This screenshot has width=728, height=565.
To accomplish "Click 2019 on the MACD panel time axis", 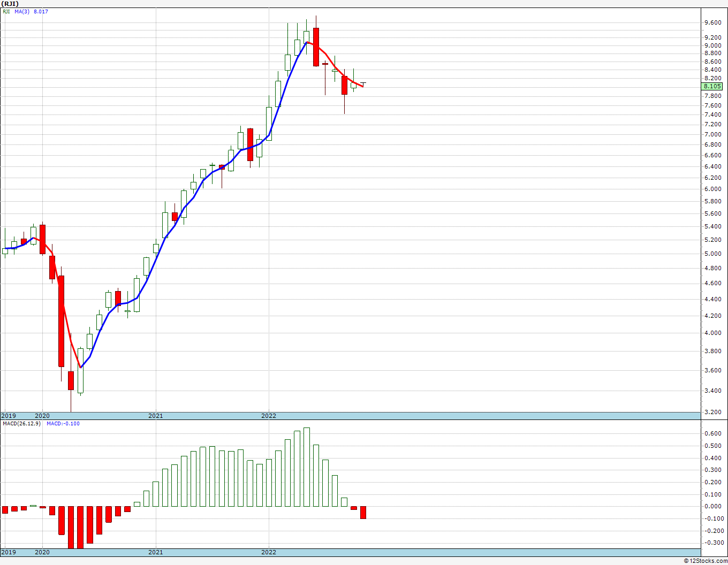I will click(9, 552).
